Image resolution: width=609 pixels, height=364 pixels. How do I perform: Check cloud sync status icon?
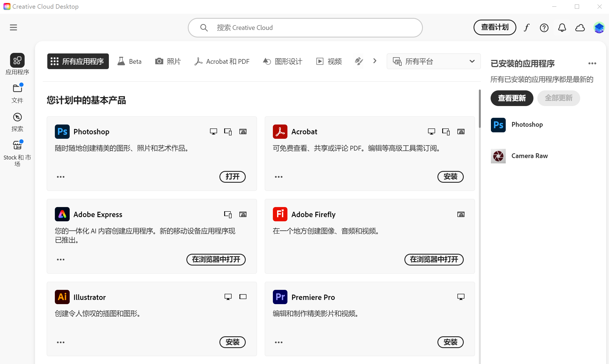pos(580,28)
